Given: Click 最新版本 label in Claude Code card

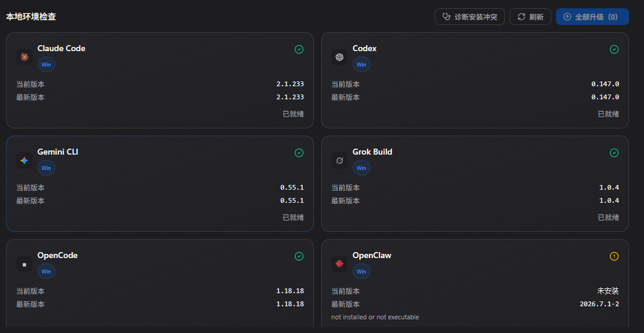Looking at the screenshot, I should click(x=30, y=98).
